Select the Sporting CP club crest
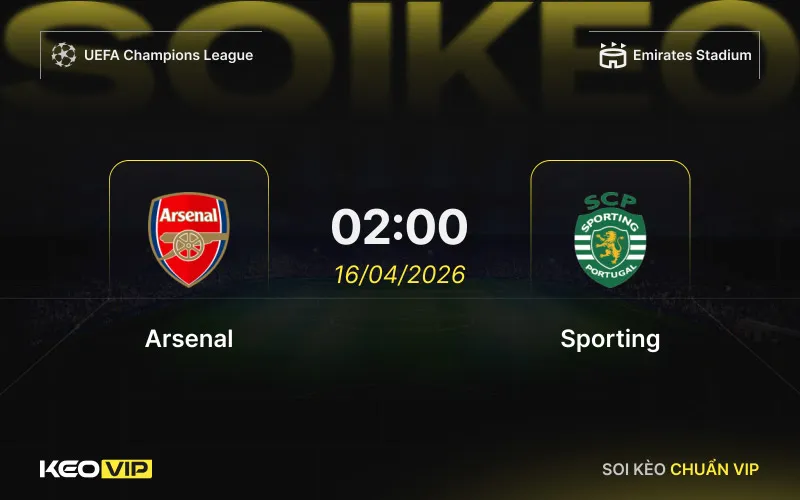Viewport: 800px width, 500px height. pos(610,240)
